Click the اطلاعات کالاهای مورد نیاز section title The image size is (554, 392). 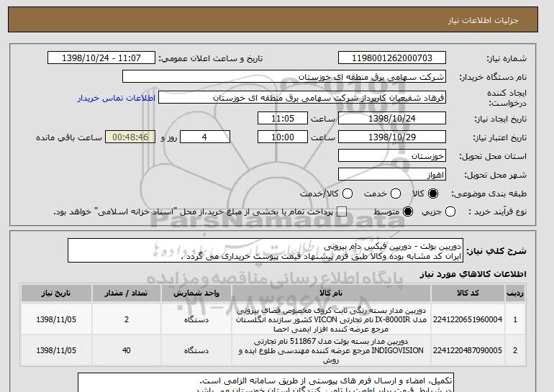473,274
